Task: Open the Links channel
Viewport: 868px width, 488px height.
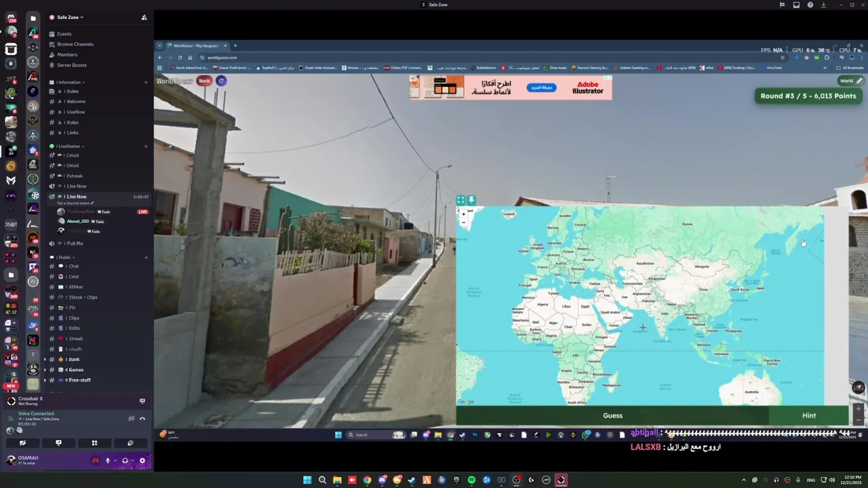Action: coord(72,133)
